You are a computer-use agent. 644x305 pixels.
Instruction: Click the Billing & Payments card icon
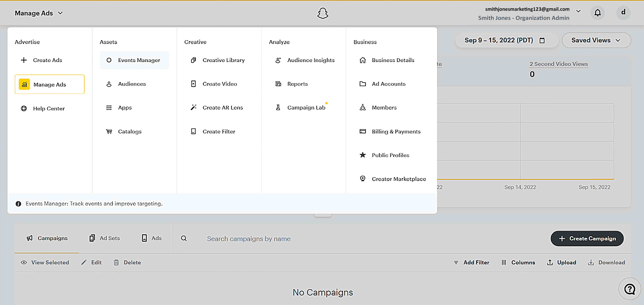point(363,131)
